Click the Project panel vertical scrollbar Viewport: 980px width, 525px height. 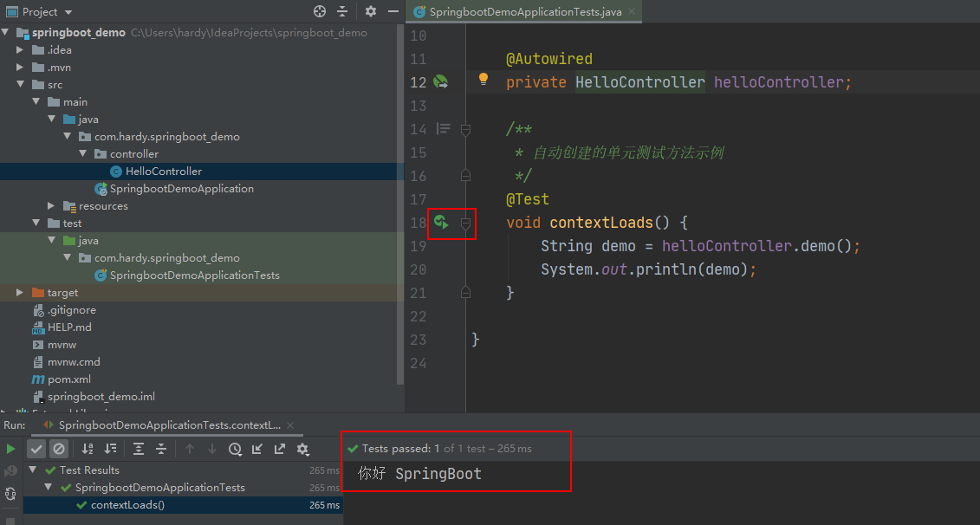(400, 206)
